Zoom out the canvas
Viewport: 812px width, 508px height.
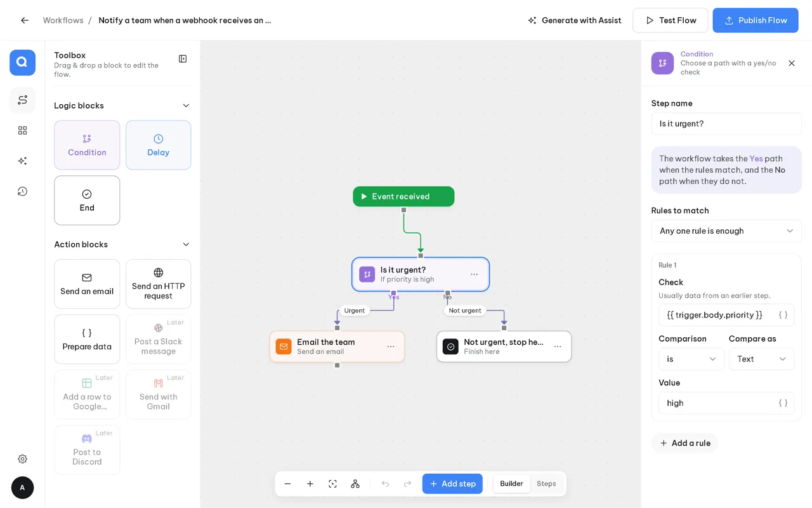click(287, 484)
